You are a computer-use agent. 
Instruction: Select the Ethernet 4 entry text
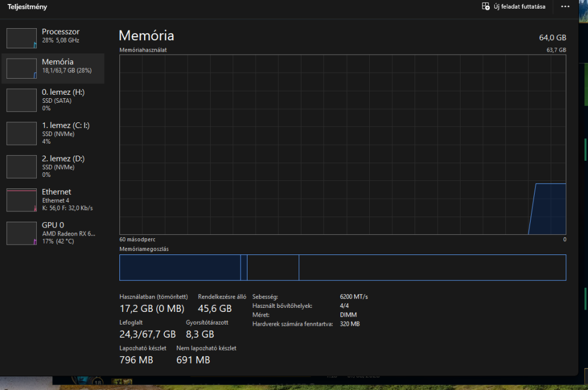pyautogui.click(x=55, y=200)
